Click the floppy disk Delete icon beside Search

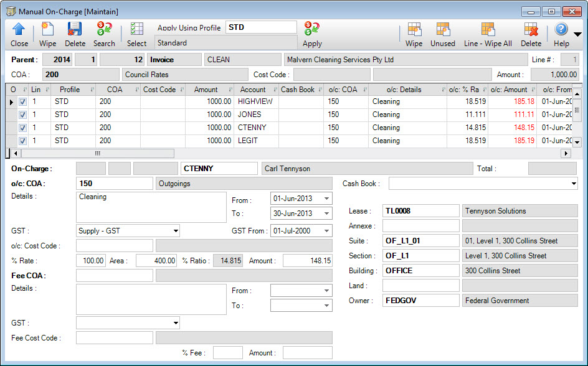click(75, 29)
